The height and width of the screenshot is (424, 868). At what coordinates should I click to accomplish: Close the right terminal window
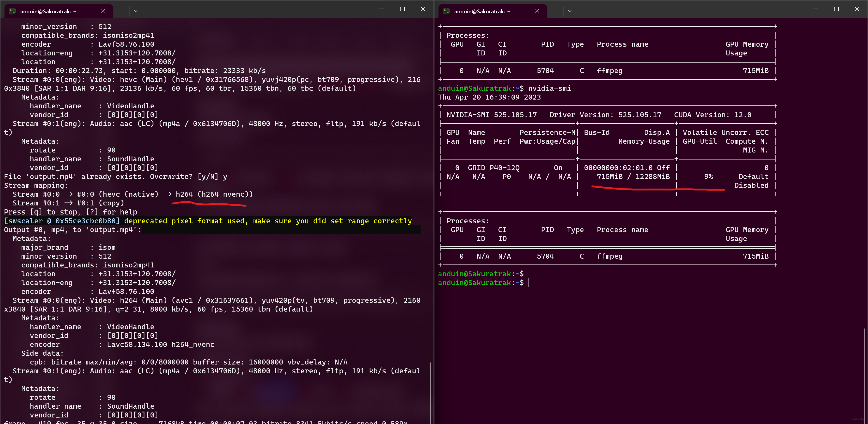click(857, 9)
